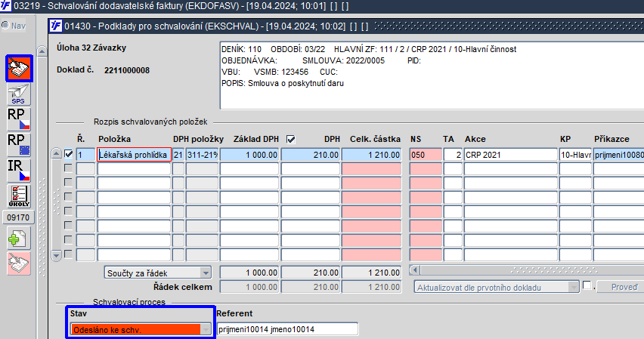Click the green plus document icon

coord(19,239)
